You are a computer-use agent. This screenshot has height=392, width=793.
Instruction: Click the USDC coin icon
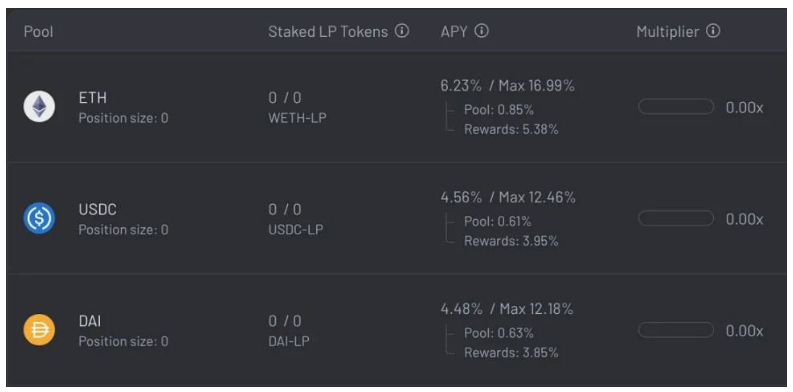pos(39,218)
